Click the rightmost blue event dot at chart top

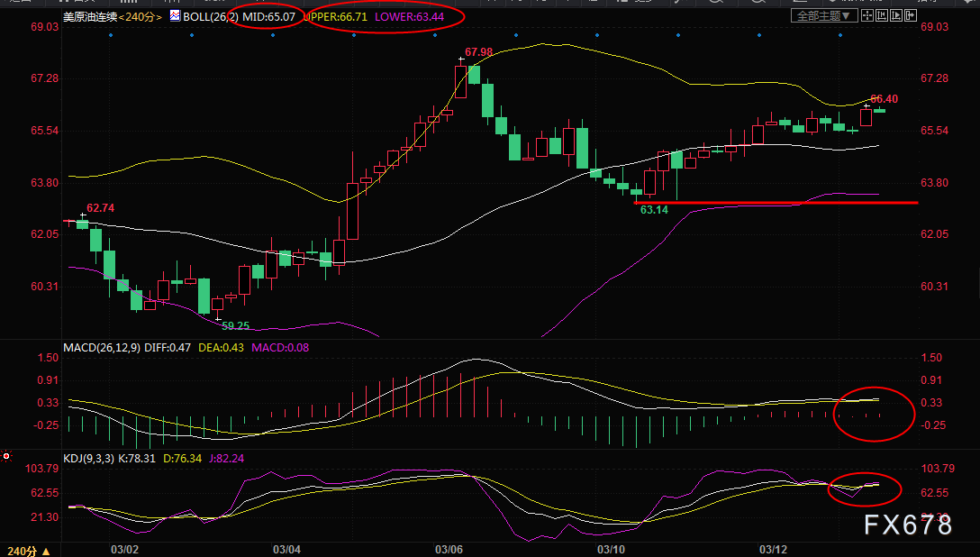pos(839,35)
